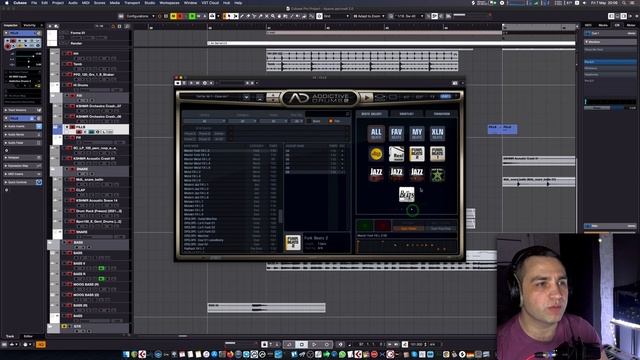This screenshot has width=640, height=360.
Task: Select the ALL beats library filter
Action: 376,133
